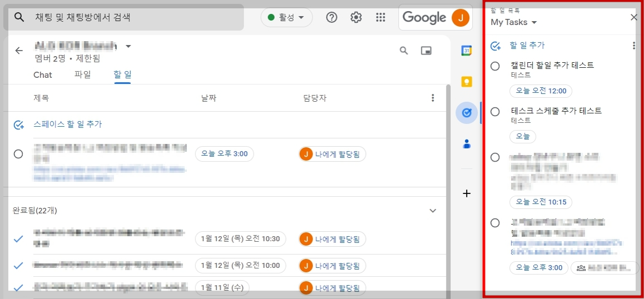Screen dimensions: 644x299
Task: Click the 멤버 2명 • 제한됨 text
Action: [67, 59]
